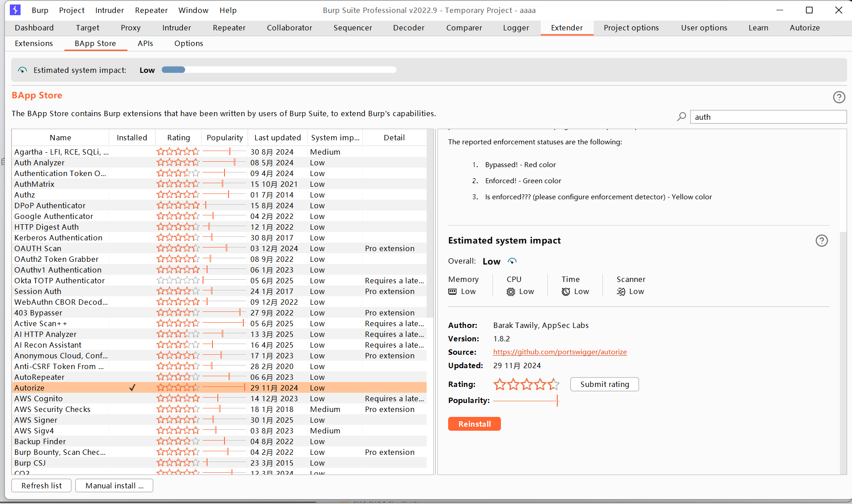Switch to the Repeater tab
Screen dimensions: 852x504
coord(229,28)
